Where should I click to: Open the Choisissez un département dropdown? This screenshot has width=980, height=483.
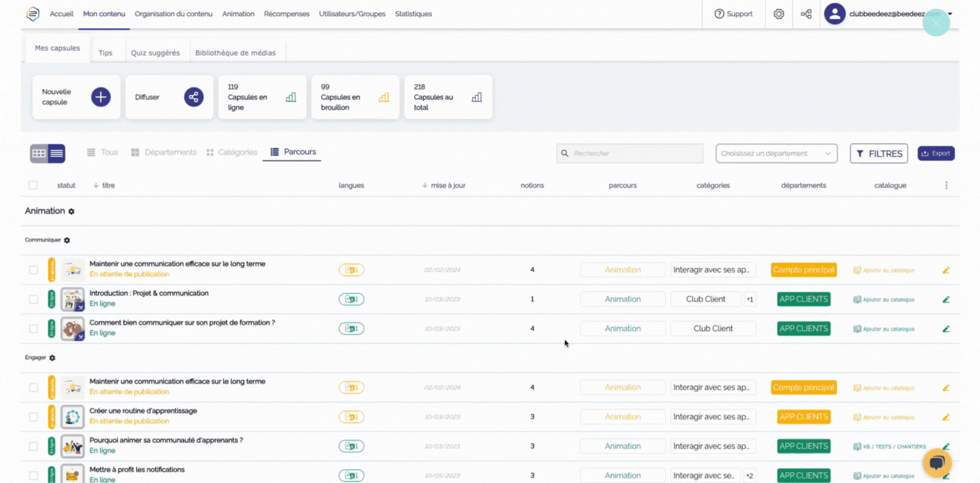coord(776,153)
